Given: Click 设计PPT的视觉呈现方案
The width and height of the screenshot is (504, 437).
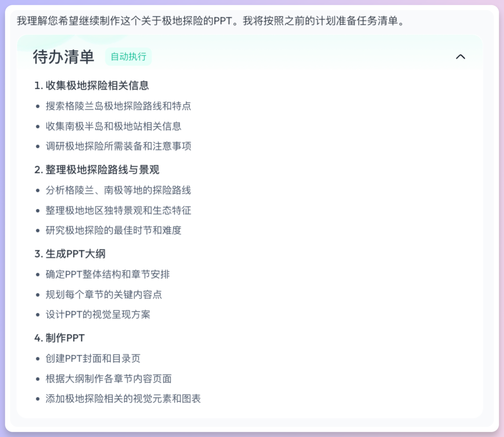Looking at the screenshot, I should click(104, 314).
